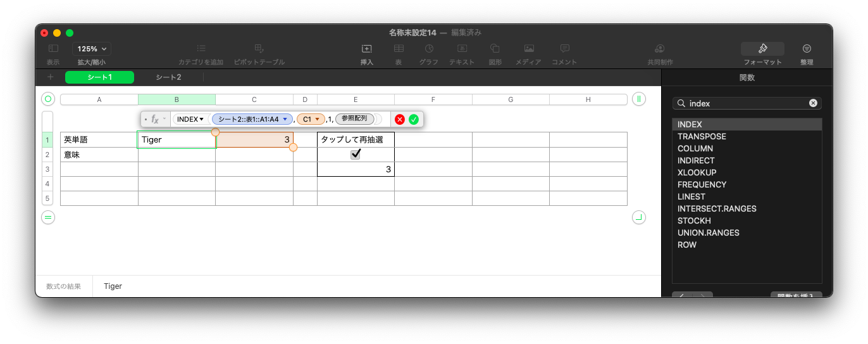Select column B header
868x344 pixels.
[177, 99]
